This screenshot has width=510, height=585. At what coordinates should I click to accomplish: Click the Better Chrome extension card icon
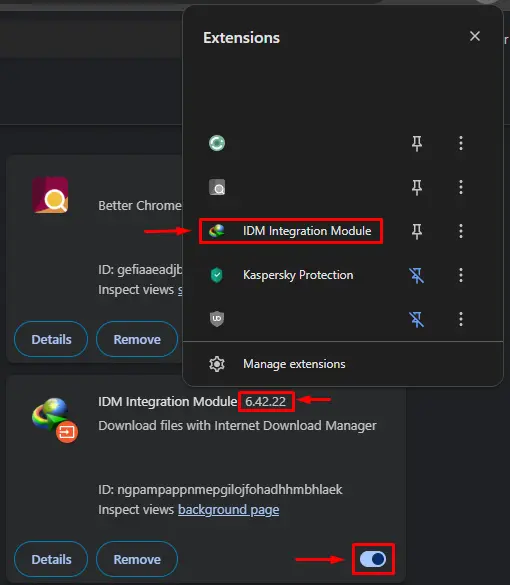(50, 195)
